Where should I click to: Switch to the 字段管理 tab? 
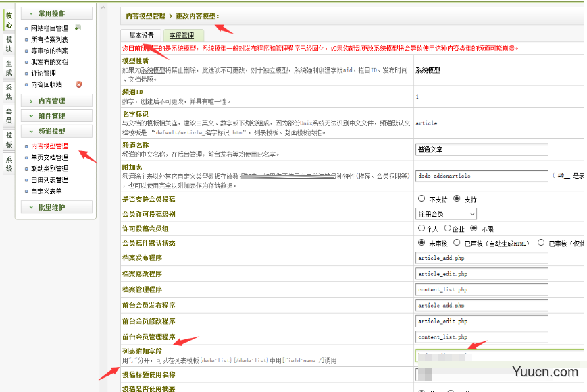tap(182, 36)
